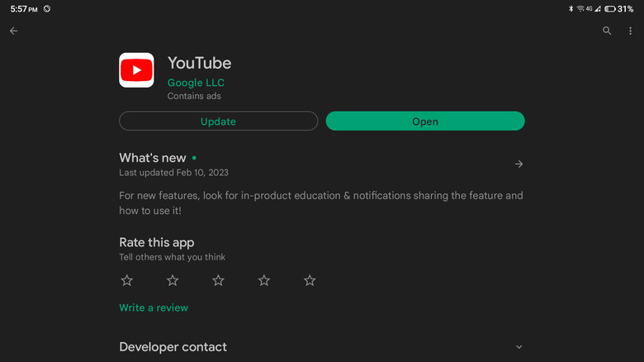
Task: Rate the app five stars
Action: pyautogui.click(x=310, y=280)
